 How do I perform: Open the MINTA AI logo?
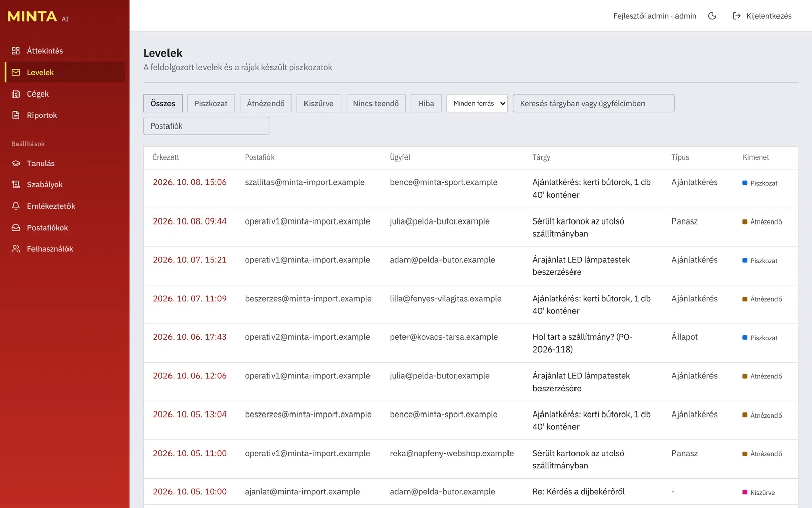[38, 16]
